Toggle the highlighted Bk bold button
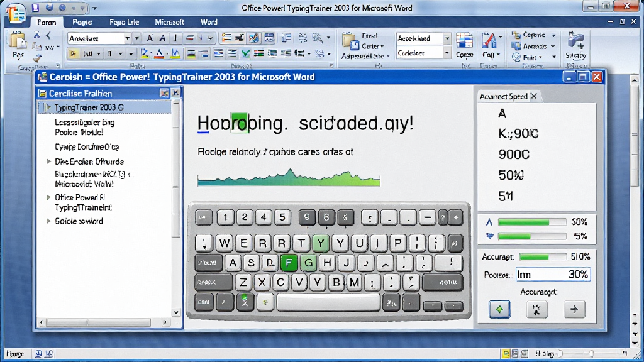The width and height of the screenshot is (644, 362). click(74, 53)
